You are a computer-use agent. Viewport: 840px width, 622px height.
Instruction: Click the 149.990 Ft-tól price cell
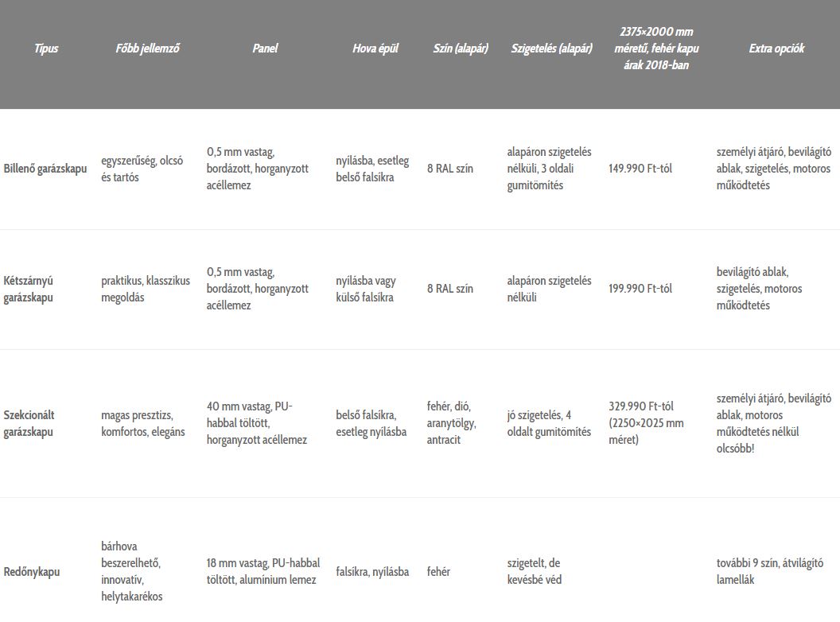[640, 169]
